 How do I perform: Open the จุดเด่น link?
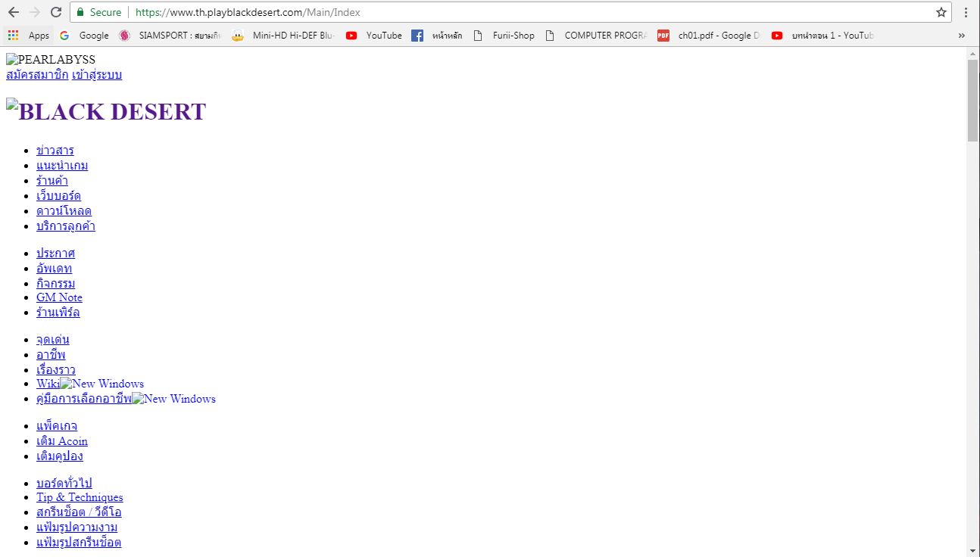(x=53, y=339)
